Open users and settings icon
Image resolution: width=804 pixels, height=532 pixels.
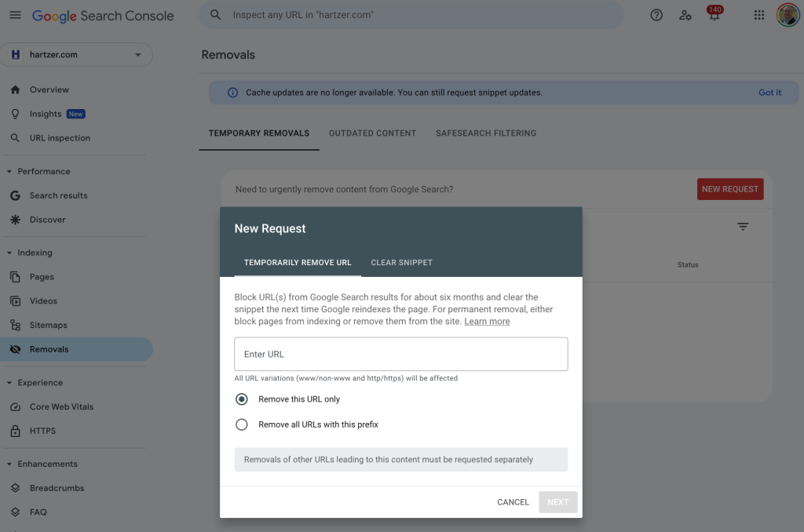coord(685,16)
